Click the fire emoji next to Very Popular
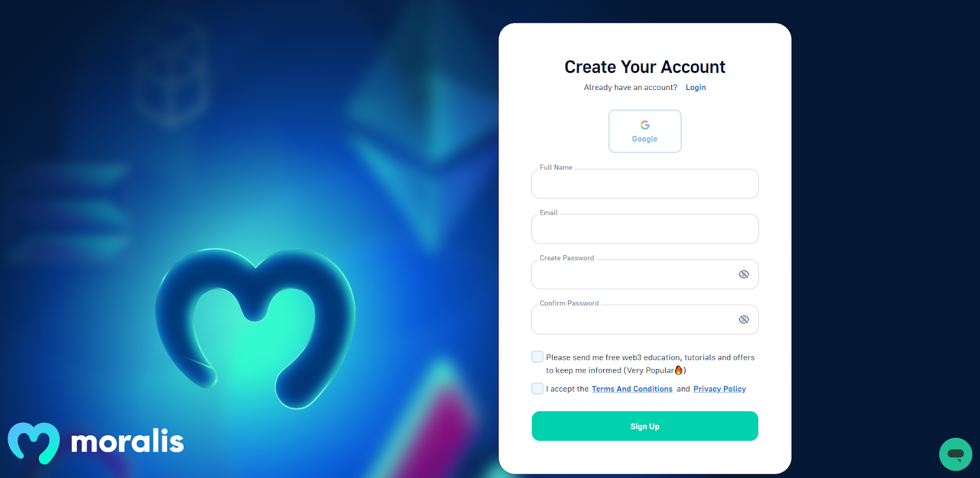 coord(679,370)
